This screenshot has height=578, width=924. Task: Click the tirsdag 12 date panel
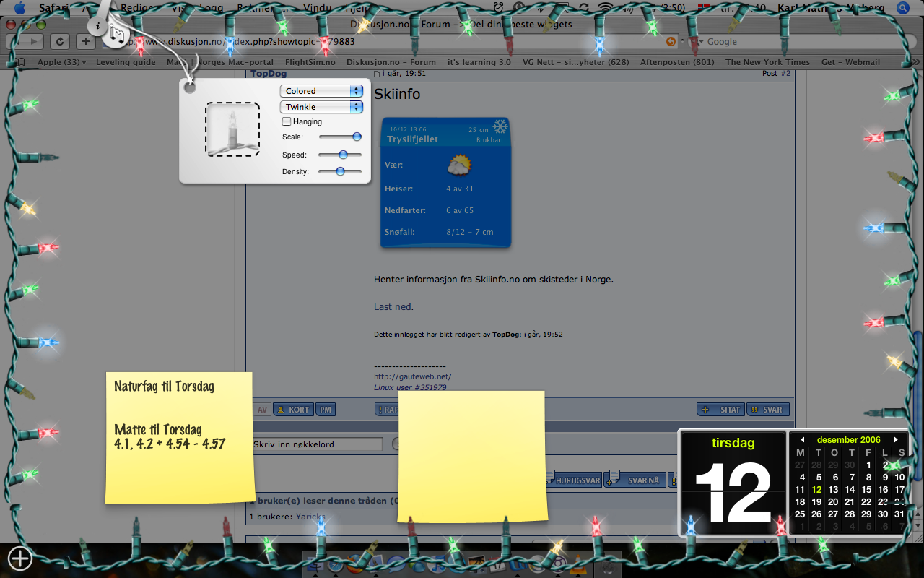pos(733,483)
